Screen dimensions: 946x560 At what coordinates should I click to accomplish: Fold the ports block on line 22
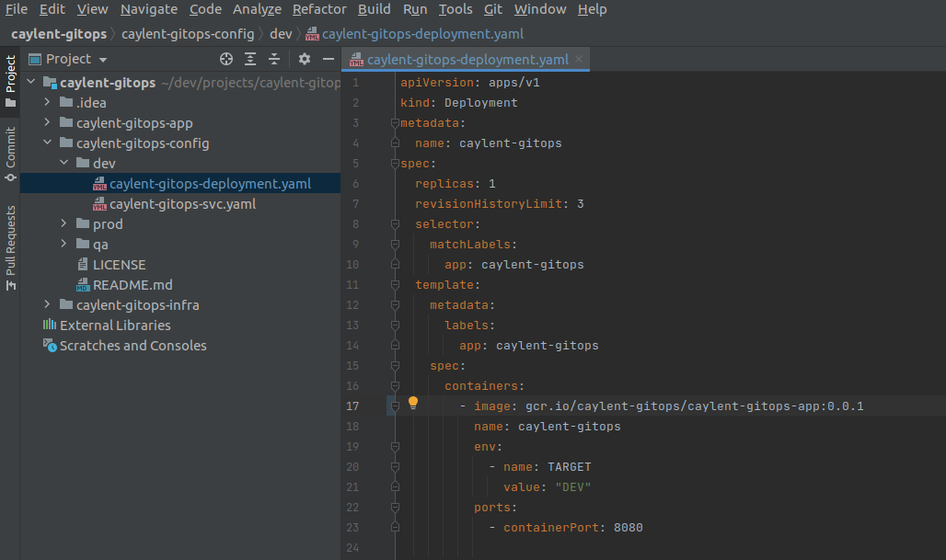pos(395,508)
